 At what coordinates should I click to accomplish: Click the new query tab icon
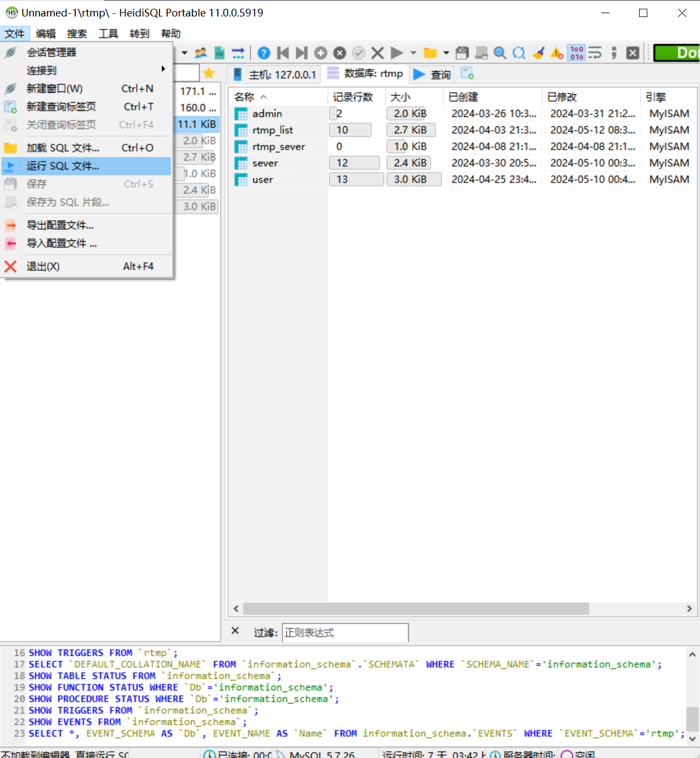467,73
